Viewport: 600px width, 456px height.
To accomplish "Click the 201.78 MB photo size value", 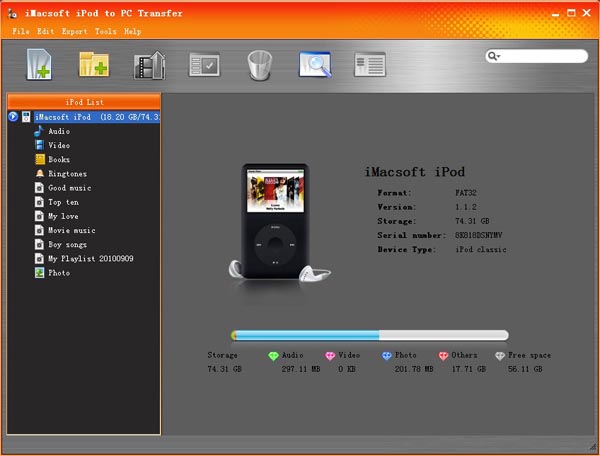I will coord(414,369).
